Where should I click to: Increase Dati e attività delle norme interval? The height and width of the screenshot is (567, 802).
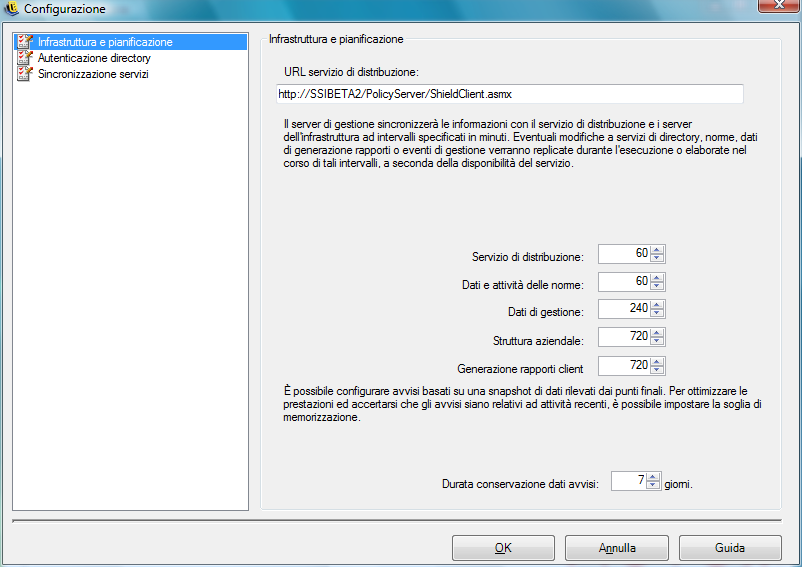tap(657, 277)
